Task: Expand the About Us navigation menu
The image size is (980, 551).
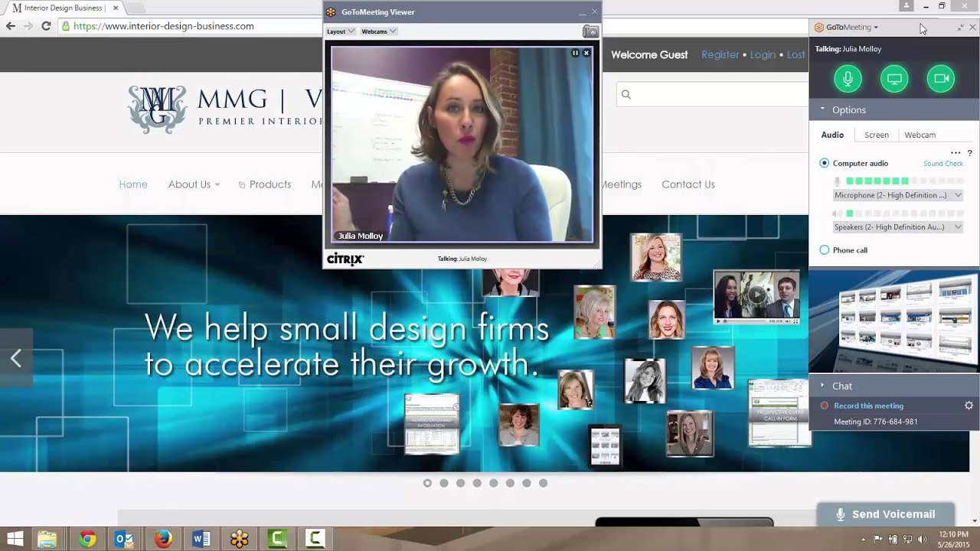Action: click(194, 184)
